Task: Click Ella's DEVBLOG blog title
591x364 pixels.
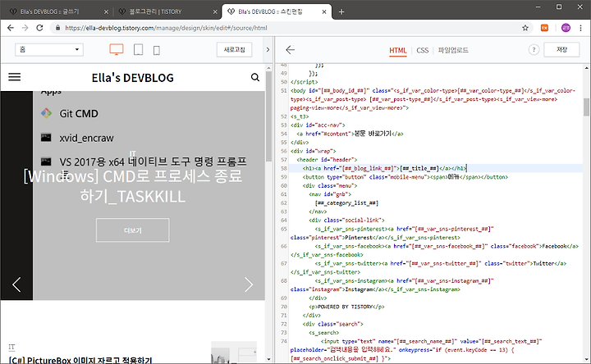Action: (x=133, y=78)
